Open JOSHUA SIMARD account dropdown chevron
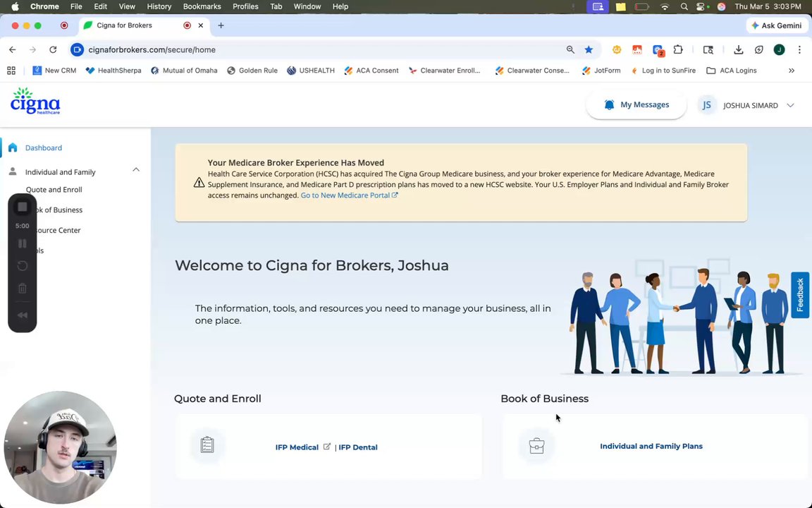This screenshot has height=508, width=812. click(x=790, y=105)
